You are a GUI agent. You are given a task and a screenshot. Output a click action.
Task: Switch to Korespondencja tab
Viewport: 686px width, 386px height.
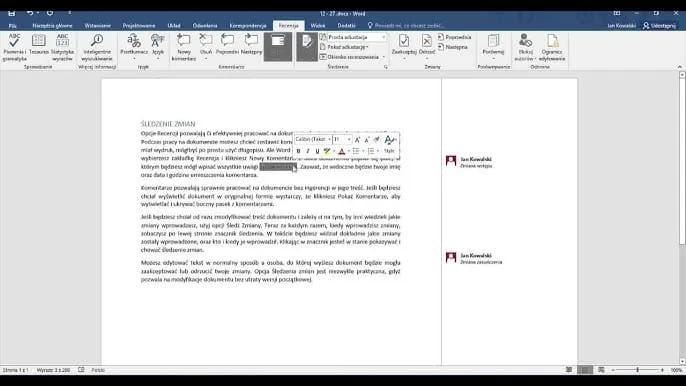click(248, 26)
